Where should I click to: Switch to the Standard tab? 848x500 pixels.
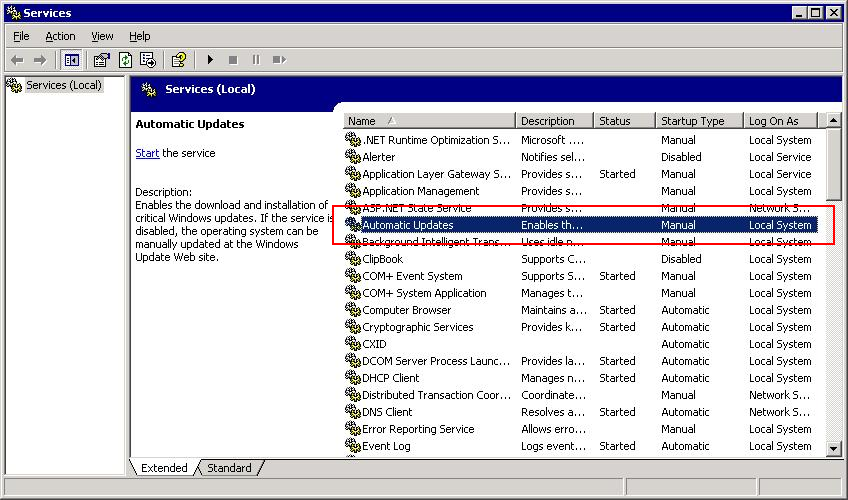pyautogui.click(x=229, y=468)
